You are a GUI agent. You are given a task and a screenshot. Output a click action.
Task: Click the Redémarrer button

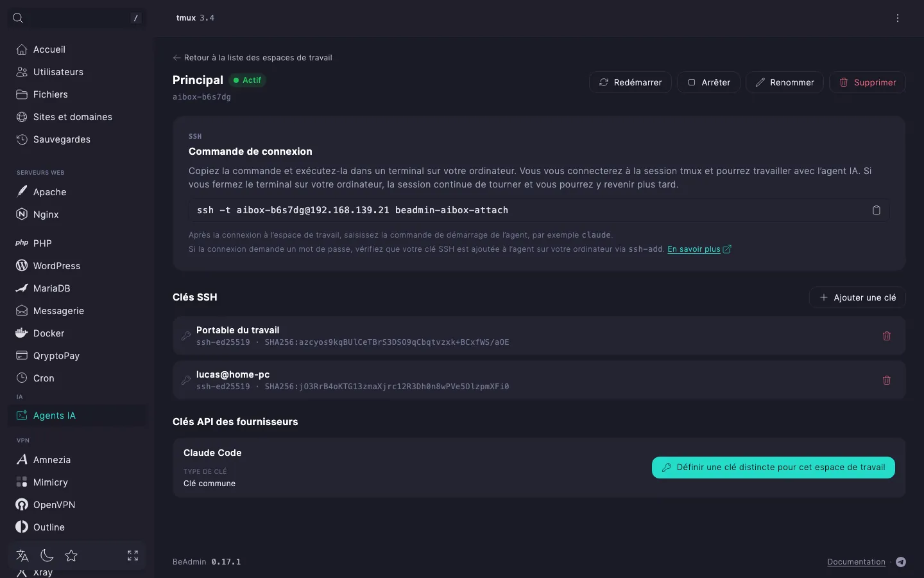(x=630, y=82)
